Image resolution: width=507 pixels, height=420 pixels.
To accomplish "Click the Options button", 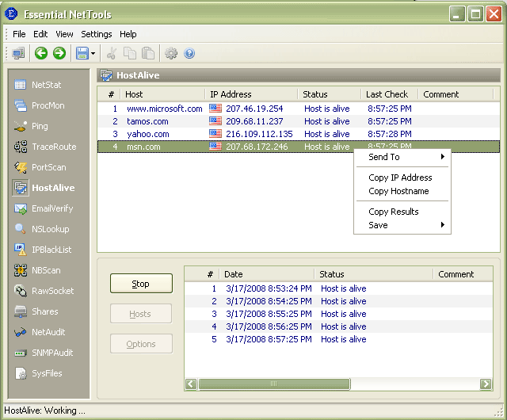I will point(141,344).
